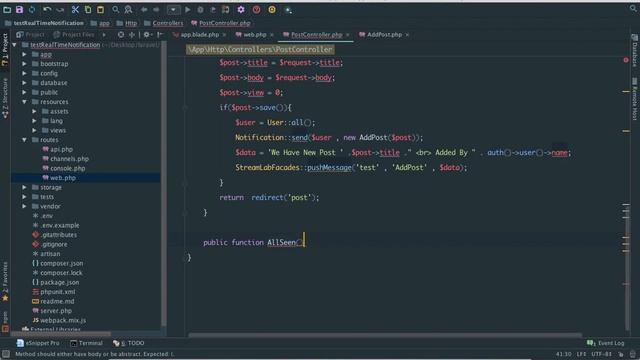Screen dimensions: 640x360
Task: Close the PostController.php tab
Action: [x=348, y=35]
